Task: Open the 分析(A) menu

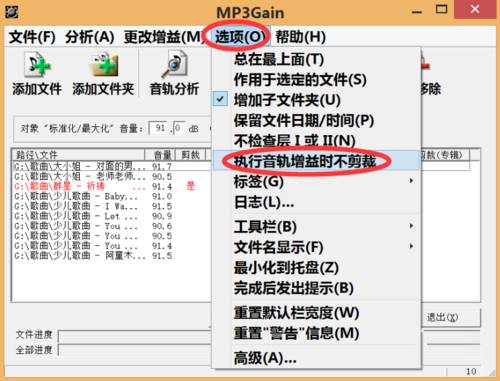Action: [90, 37]
